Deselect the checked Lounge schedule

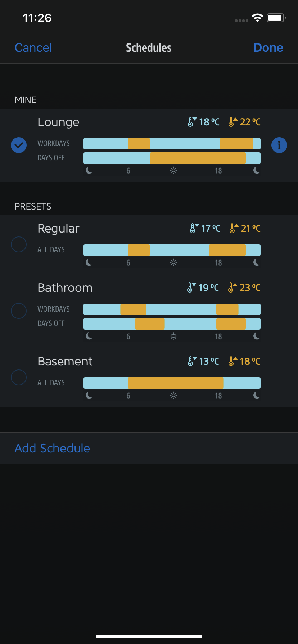(x=19, y=146)
